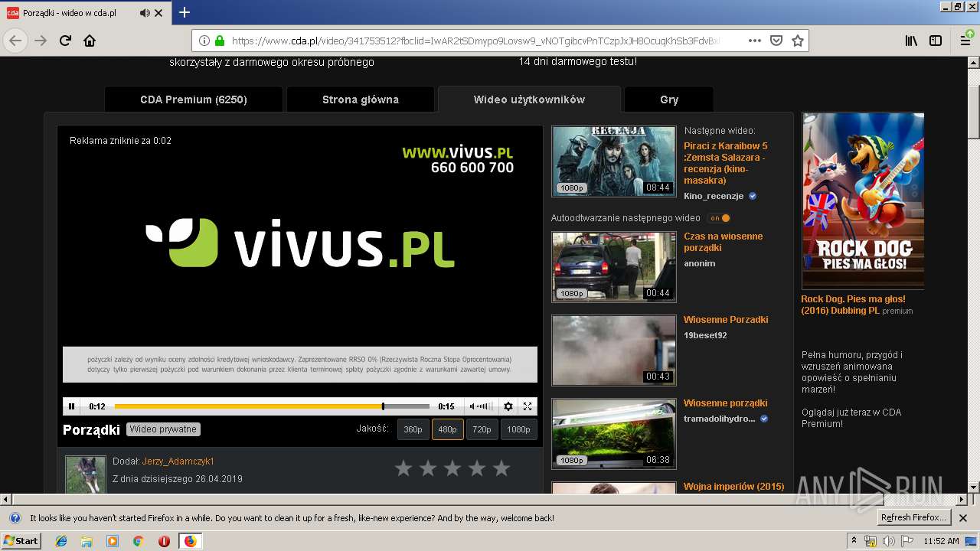The image size is (980, 551).
Task: Rate the video five stars
Action: click(x=501, y=468)
